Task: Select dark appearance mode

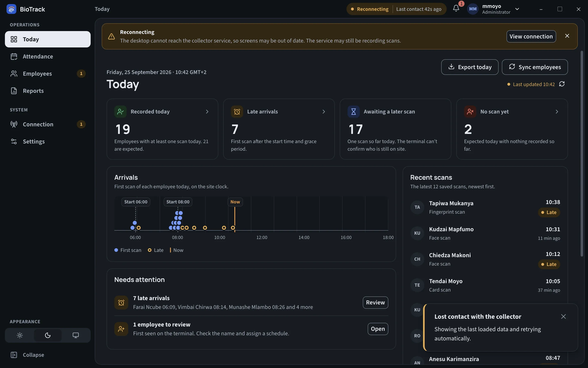Action: coord(48,335)
